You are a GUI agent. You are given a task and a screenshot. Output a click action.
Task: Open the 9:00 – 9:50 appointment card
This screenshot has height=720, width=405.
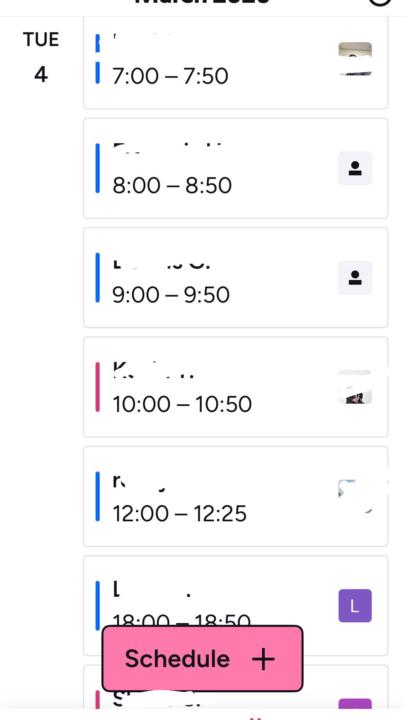coord(236,277)
